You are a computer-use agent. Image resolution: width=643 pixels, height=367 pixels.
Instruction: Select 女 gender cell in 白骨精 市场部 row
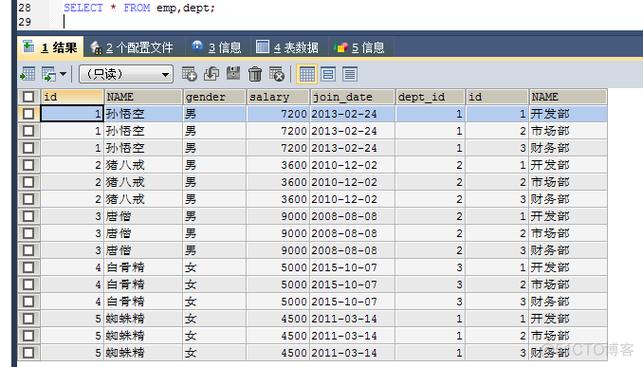214,284
